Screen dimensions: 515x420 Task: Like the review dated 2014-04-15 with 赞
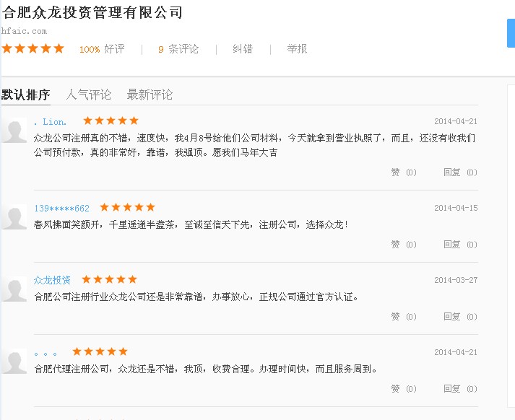coord(403,245)
